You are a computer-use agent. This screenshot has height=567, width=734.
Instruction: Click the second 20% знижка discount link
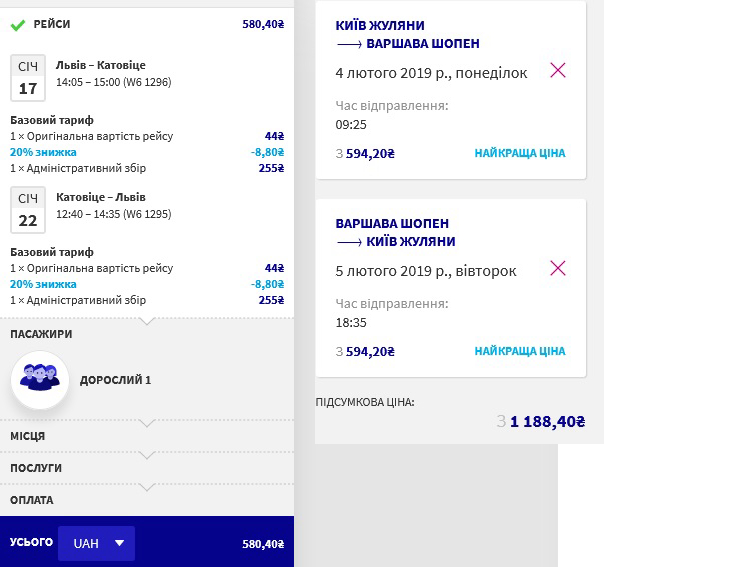[x=43, y=284]
